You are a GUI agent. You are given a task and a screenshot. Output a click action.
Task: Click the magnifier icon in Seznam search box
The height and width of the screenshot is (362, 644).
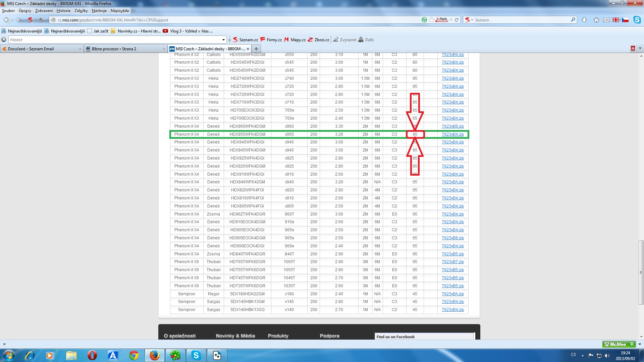pos(573,20)
